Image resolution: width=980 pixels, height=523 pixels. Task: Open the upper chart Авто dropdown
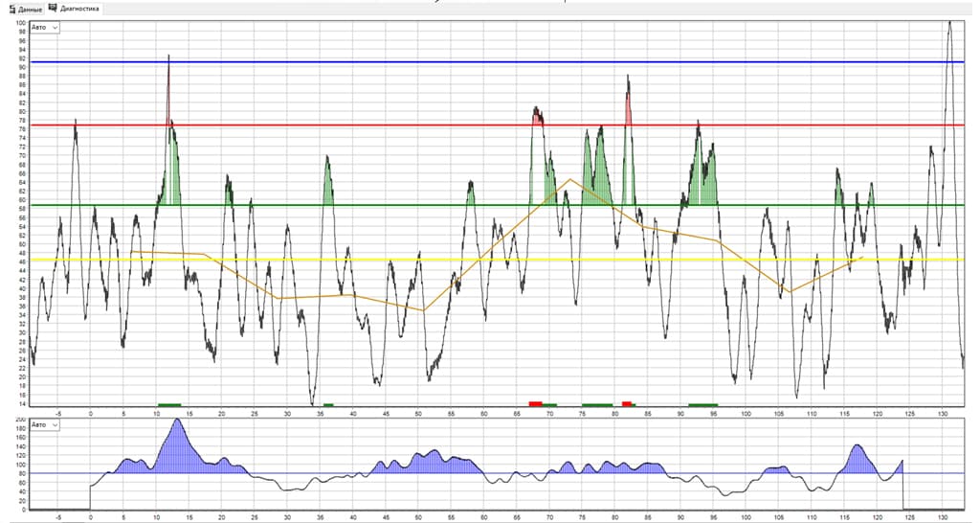45,28
